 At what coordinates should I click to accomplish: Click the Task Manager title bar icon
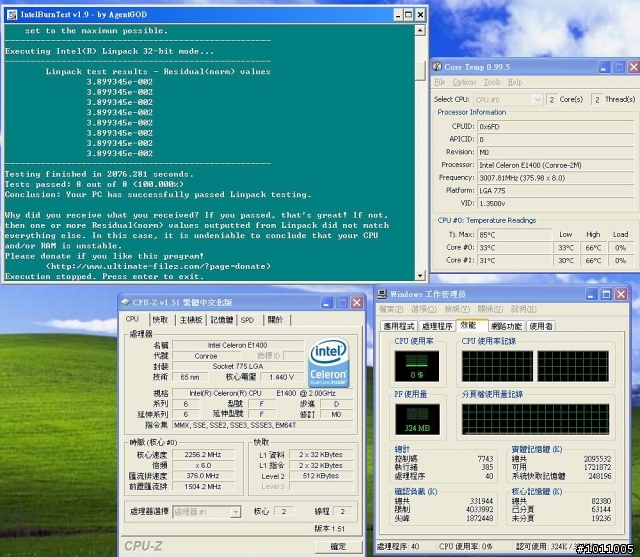click(x=382, y=294)
